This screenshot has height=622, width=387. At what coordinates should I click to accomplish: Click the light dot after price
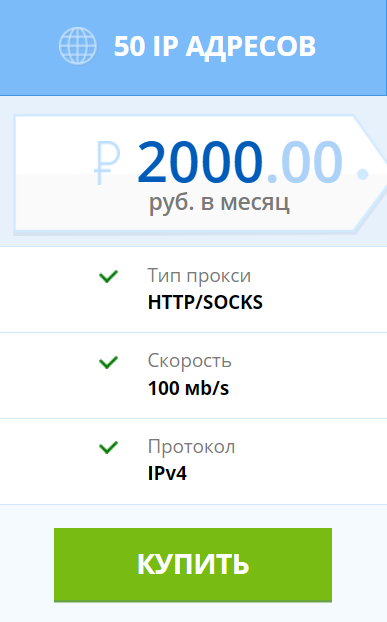point(362,174)
